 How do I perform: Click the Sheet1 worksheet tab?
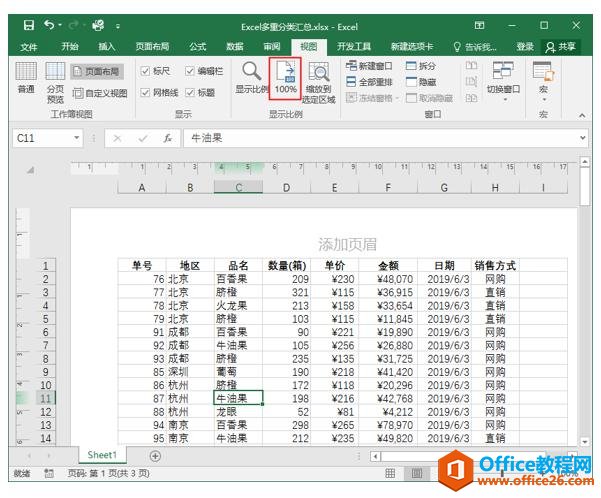[102, 455]
